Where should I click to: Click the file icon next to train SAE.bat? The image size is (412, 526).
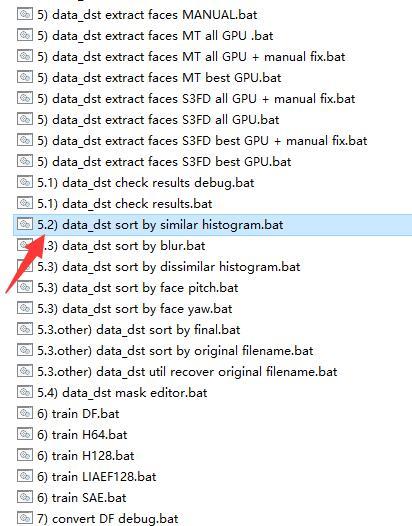(25, 497)
